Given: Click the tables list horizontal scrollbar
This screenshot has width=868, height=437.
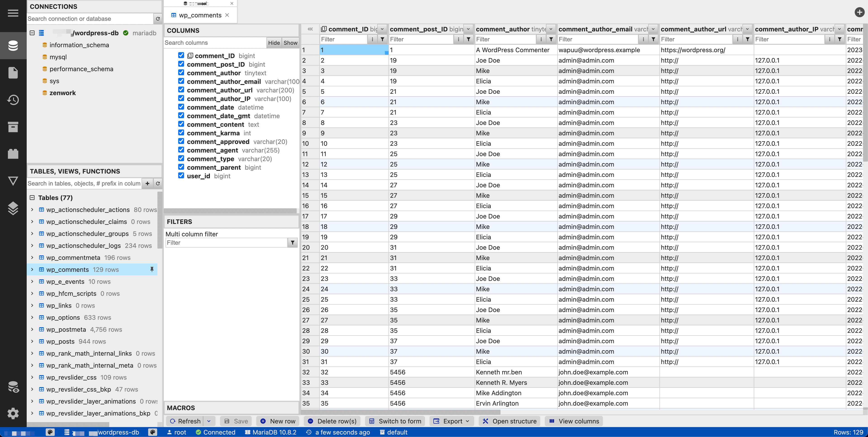Looking at the screenshot, I should coord(68,424).
